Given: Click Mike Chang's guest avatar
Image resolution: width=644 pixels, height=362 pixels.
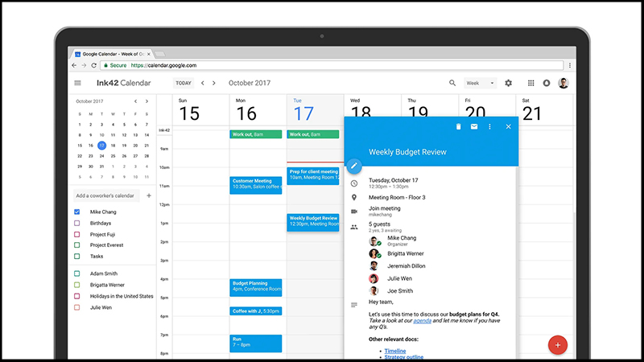Looking at the screenshot, I should point(374,241).
